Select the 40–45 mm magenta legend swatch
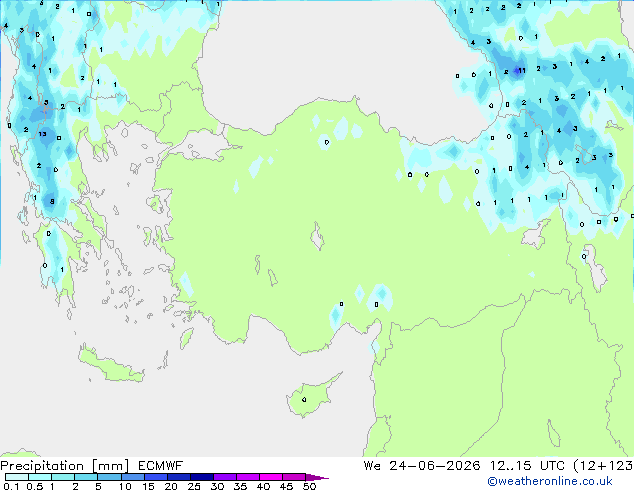This screenshot has width=634, height=490. click(x=271, y=477)
